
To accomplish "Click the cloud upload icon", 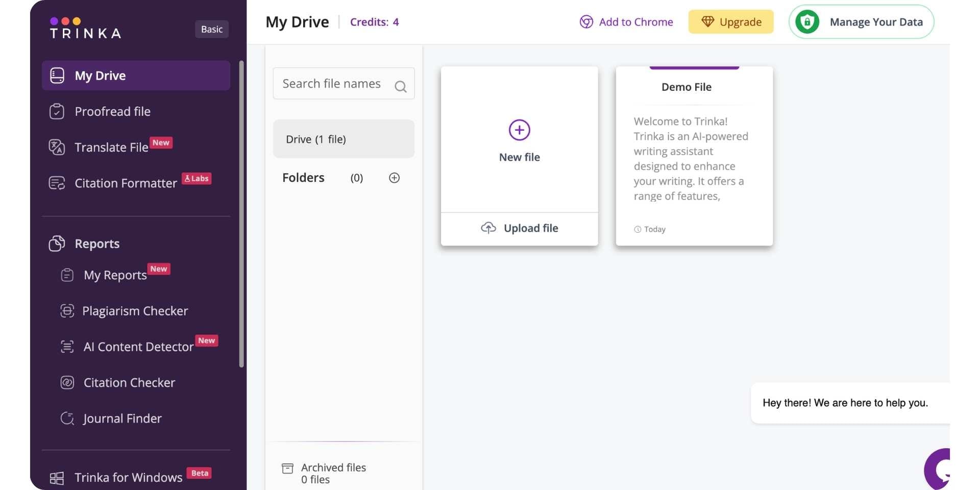I will click(488, 228).
